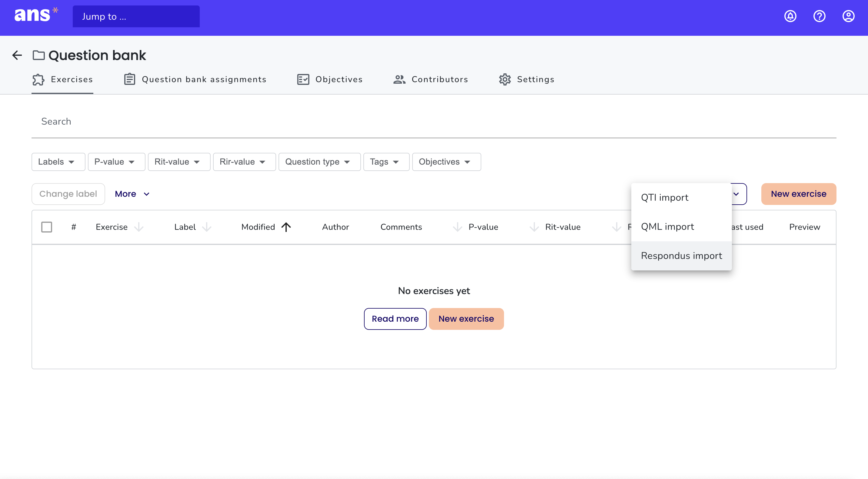Click the Question bank folder icon
The width and height of the screenshot is (868, 479).
[x=38, y=55]
